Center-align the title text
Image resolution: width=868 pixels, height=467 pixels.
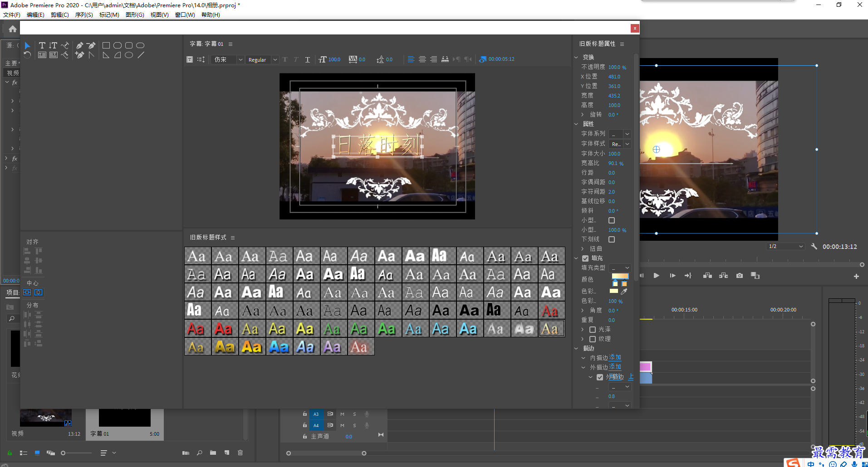tap(422, 59)
